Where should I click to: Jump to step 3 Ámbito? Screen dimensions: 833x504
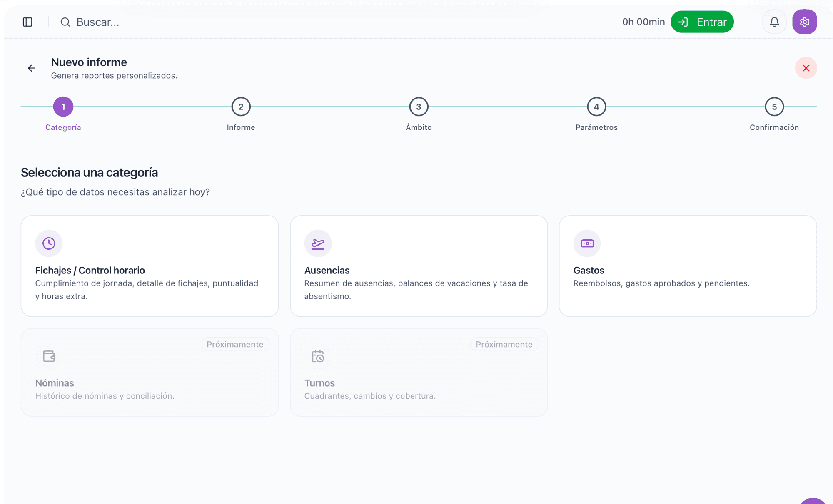click(x=419, y=107)
